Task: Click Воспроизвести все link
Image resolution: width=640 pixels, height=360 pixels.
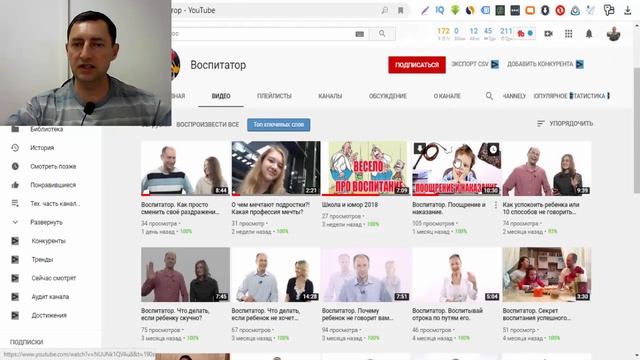Action: pos(207,124)
